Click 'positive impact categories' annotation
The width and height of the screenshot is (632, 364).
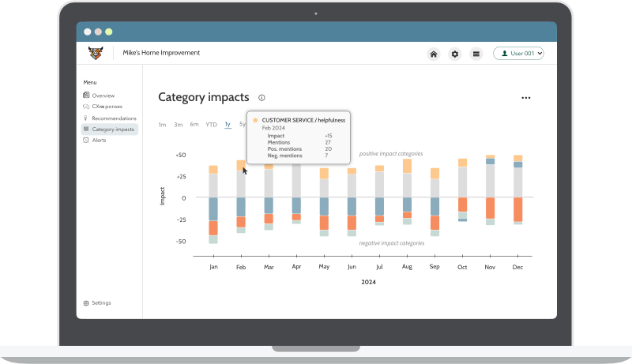click(x=391, y=154)
